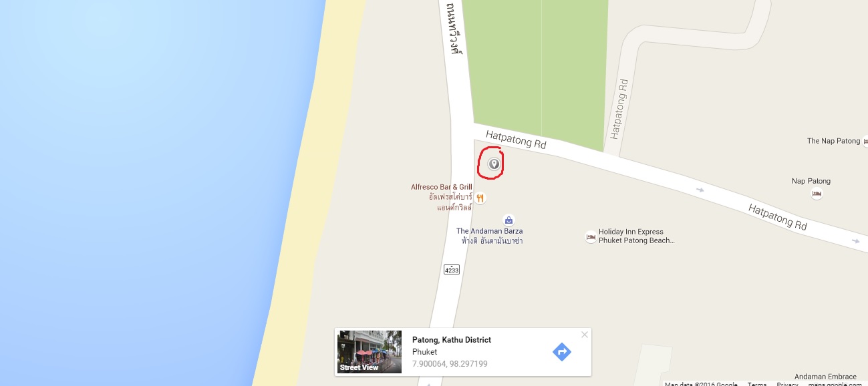Click the 4233 route shield marker
868x386 pixels.
(452, 270)
